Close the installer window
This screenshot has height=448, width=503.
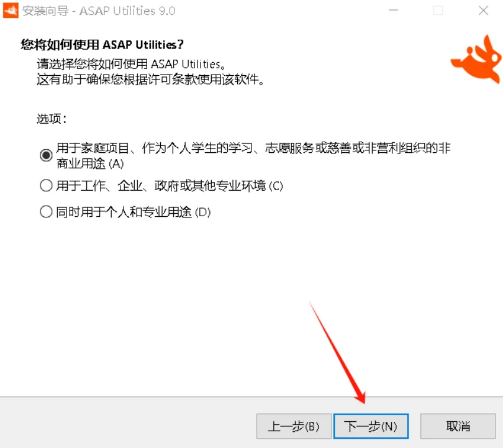[483, 11]
